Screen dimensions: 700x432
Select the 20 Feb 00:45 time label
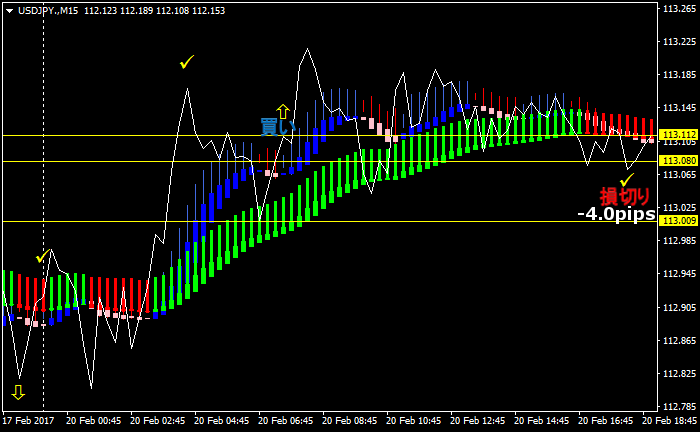click(94, 421)
